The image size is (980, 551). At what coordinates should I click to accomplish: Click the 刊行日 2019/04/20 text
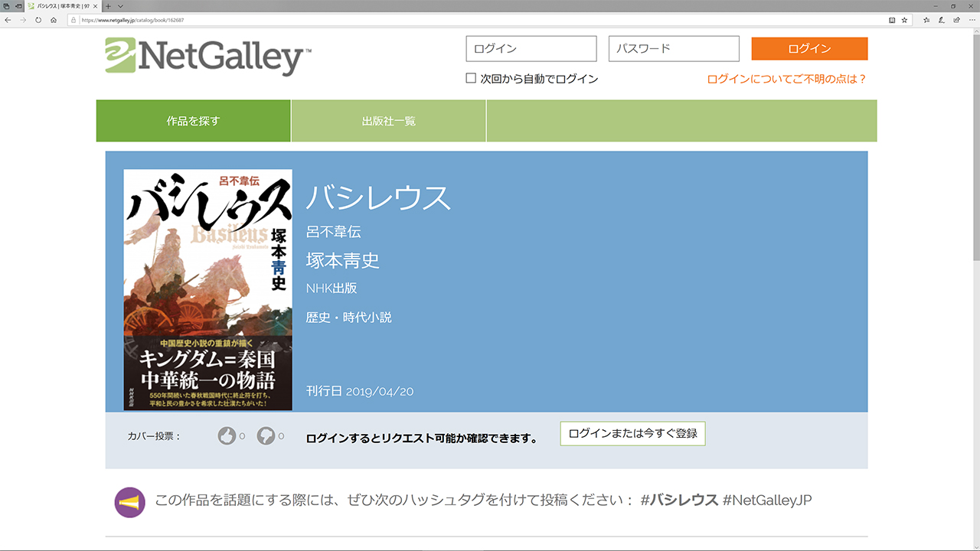pos(360,391)
